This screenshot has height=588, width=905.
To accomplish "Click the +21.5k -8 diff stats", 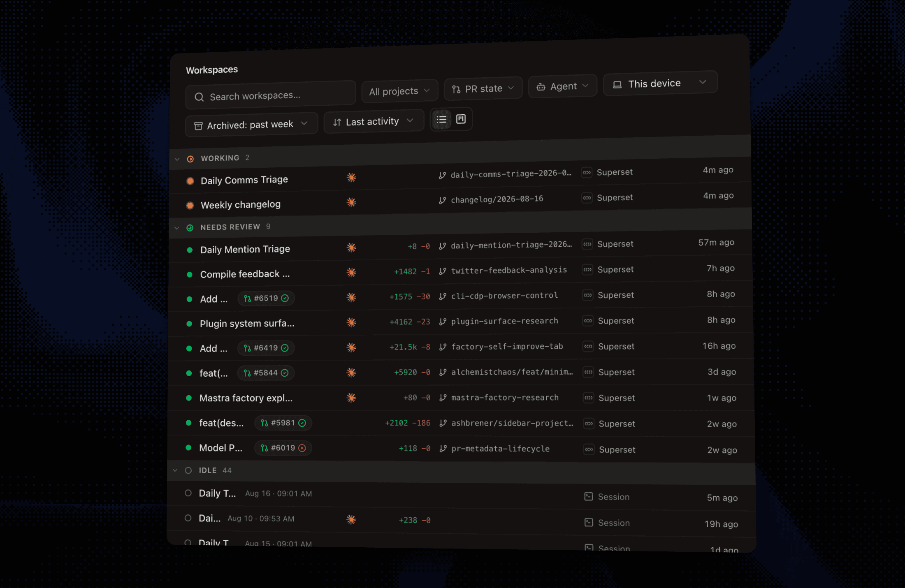I will [x=410, y=347].
